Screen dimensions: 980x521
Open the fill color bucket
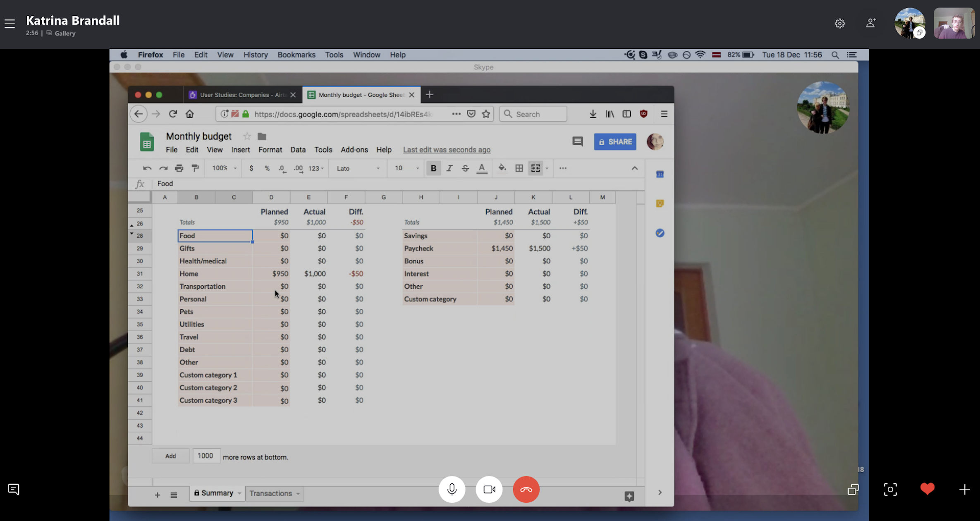[502, 168]
